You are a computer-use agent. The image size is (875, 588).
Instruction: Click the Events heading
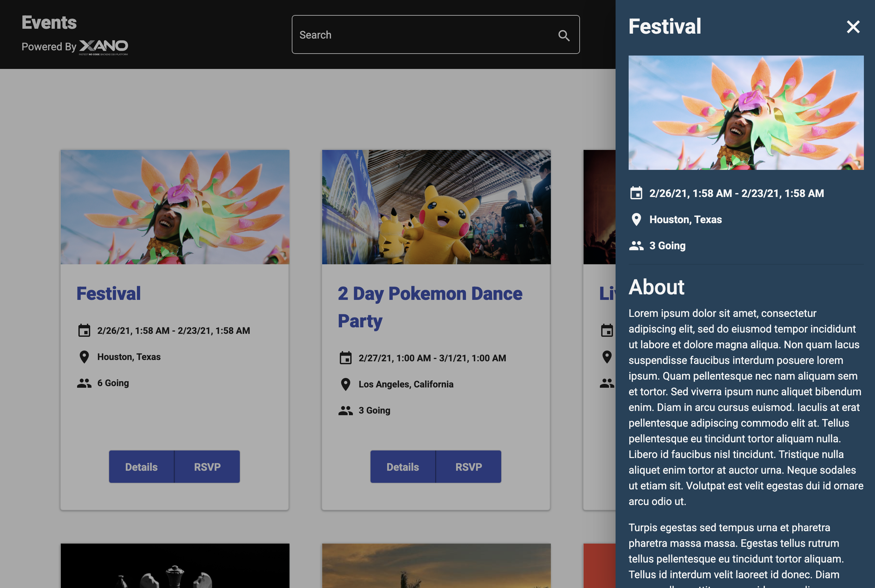[49, 22]
